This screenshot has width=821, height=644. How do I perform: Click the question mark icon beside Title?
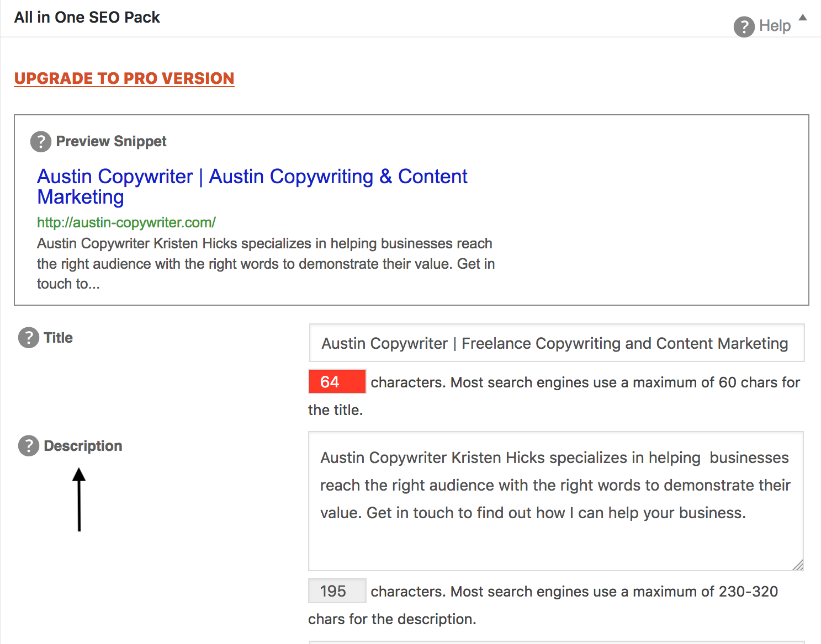(28, 338)
